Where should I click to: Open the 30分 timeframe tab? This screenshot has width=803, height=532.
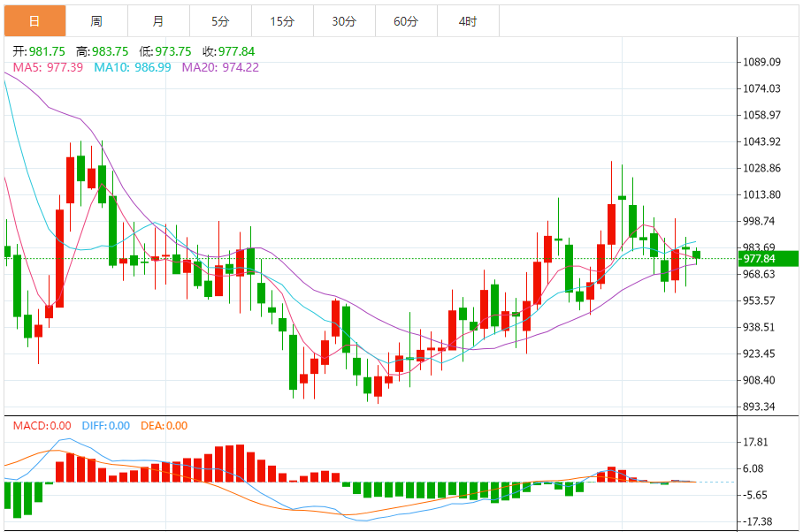tap(345, 21)
